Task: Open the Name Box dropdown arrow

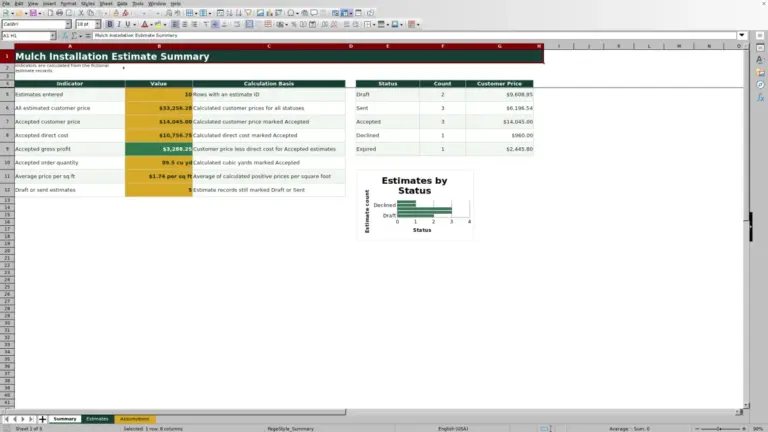Action: [52, 36]
